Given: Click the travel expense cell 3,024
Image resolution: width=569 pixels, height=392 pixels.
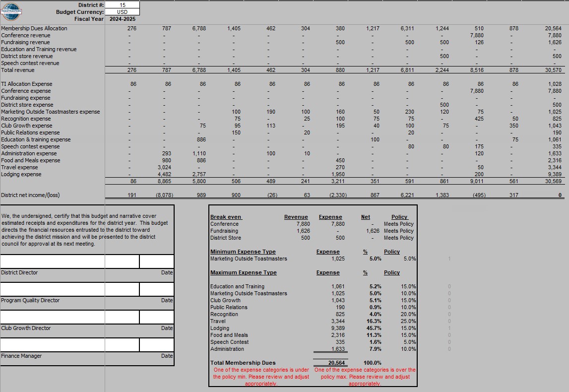Looking at the screenshot, I should tap(164, 167).
